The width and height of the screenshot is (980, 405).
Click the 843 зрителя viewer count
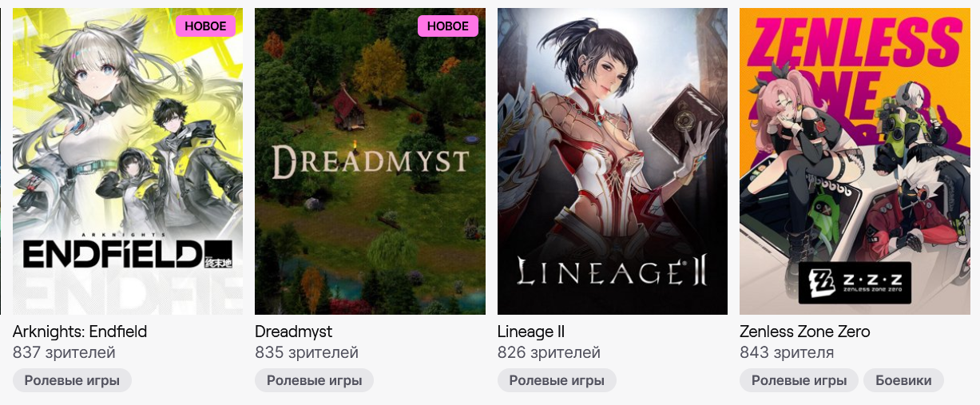pos(787,352)
